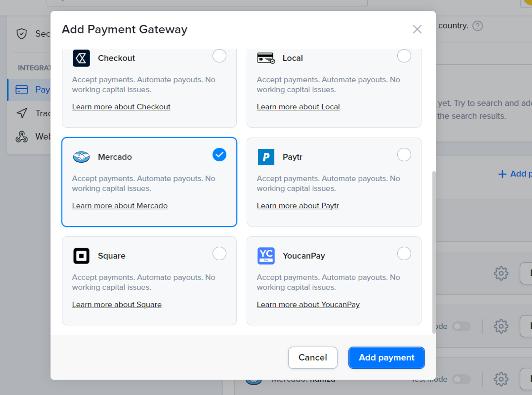532x395 pixels.
Task: Open Learn more about Mercado link
Action: pos(120,206)
